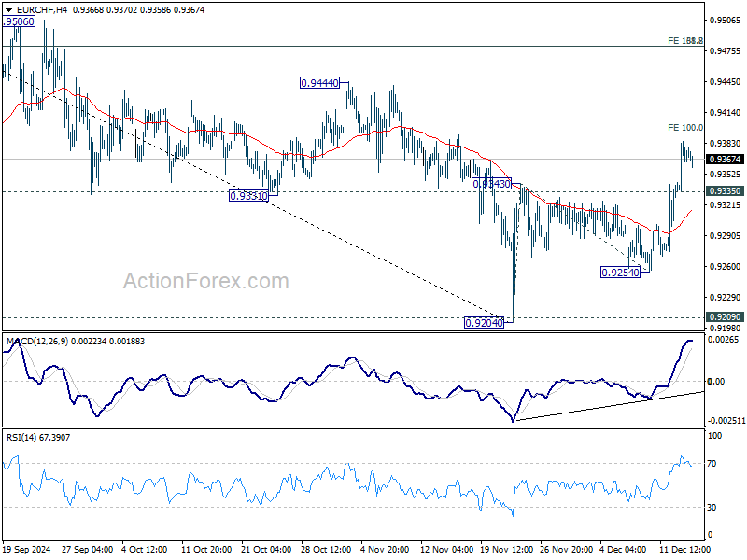The height and width of the screenshot is (560, 747).
Task: Click the 19 Sep 2024 date label
Action: tap(27, 550)
